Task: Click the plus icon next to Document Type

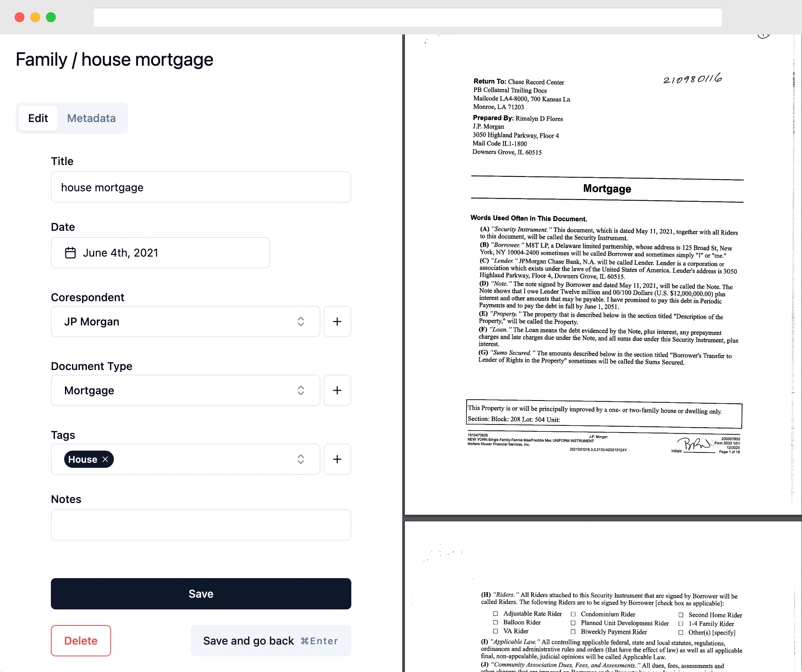Action: [337, 390]
